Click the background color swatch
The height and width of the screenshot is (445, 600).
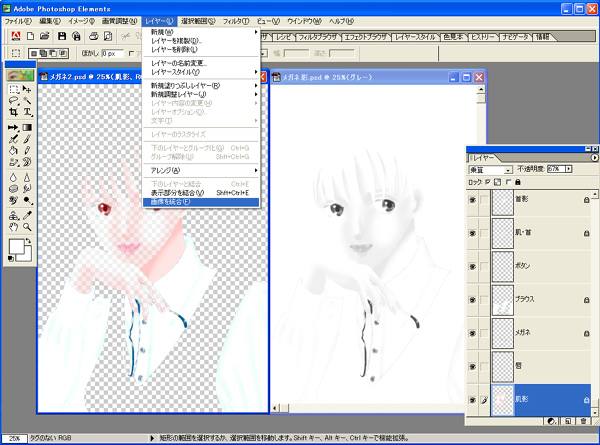point(26,256)
